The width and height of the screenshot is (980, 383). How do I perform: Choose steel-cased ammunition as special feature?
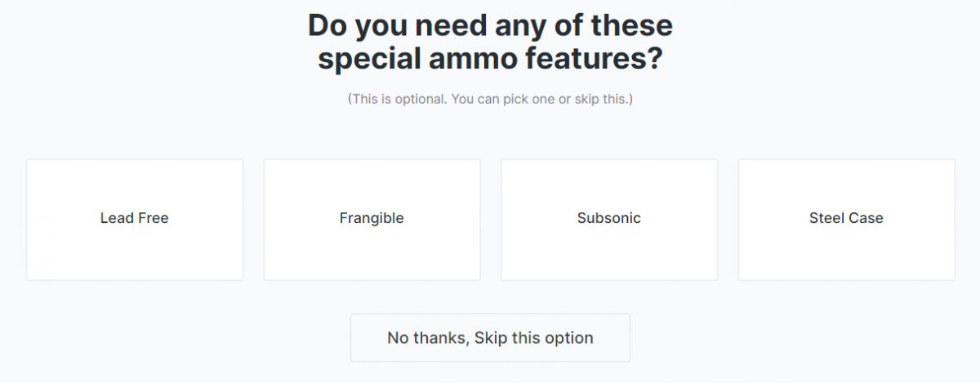click(846, 219)
